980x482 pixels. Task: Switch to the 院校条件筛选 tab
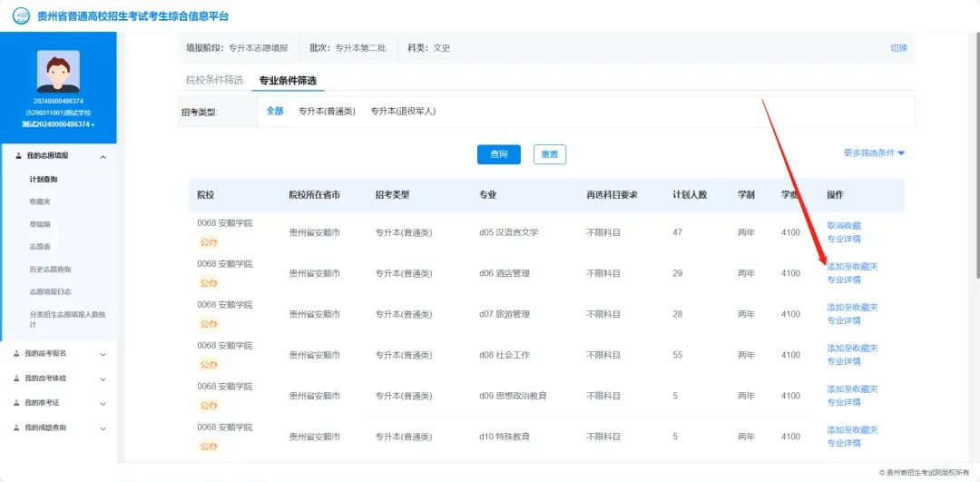click(214, 81)
